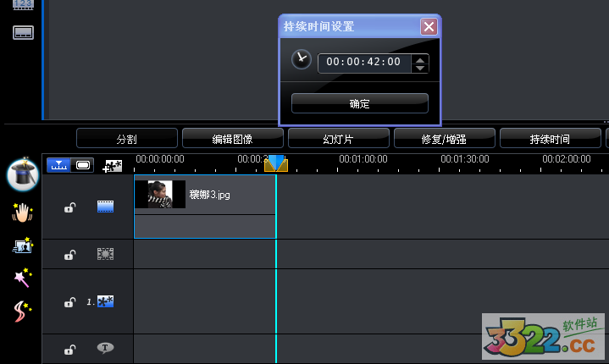Screen dimensions: 609x364
Task: Select the transition track icon
Action: pyautogui.click(x=105, y=254)
